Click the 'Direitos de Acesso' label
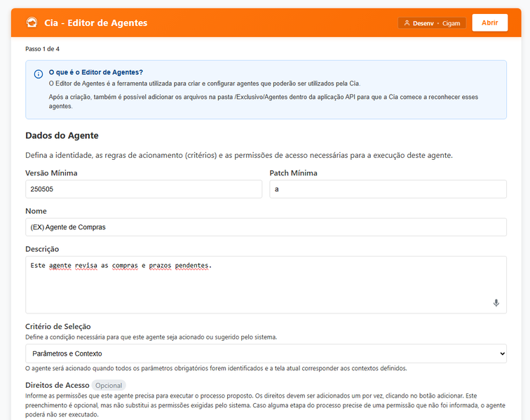 (57, 385)
